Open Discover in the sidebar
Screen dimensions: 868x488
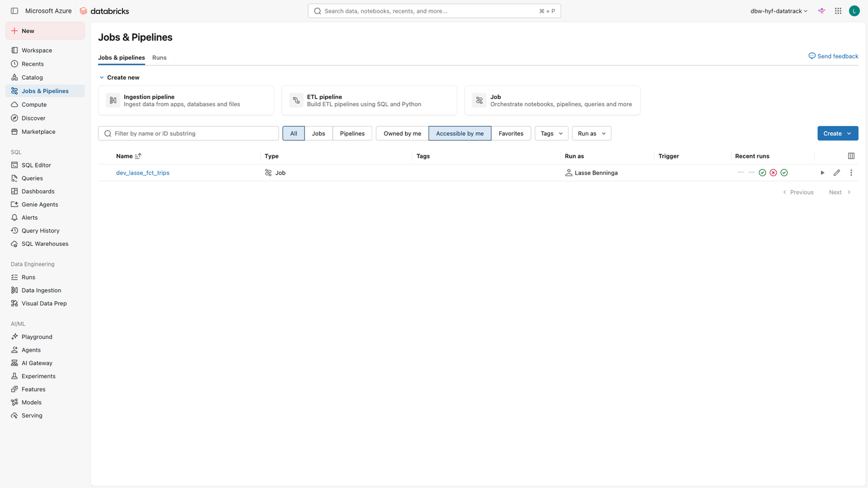[x=45, y=118]
